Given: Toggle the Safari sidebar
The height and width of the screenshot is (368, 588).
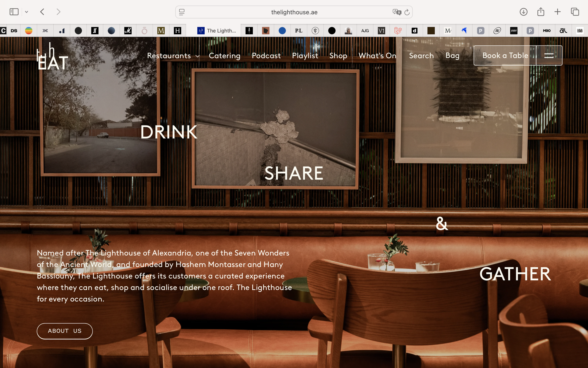Looking at the screenshot, I should [14, 12].
